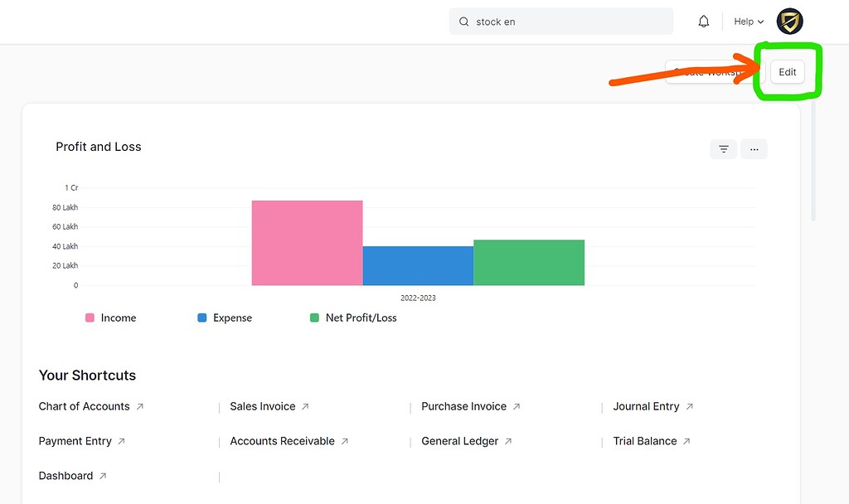
Task: Open the chart filter icon
Action: [724, 149]
